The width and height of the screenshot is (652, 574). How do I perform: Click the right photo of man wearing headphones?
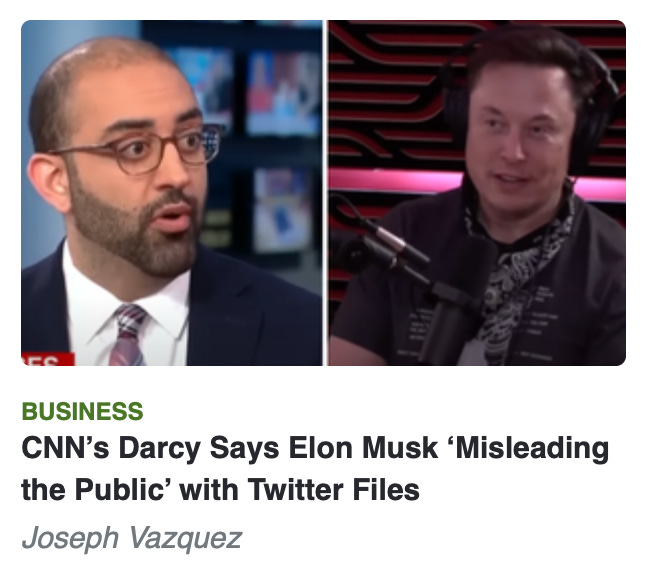tap(477, 193)
